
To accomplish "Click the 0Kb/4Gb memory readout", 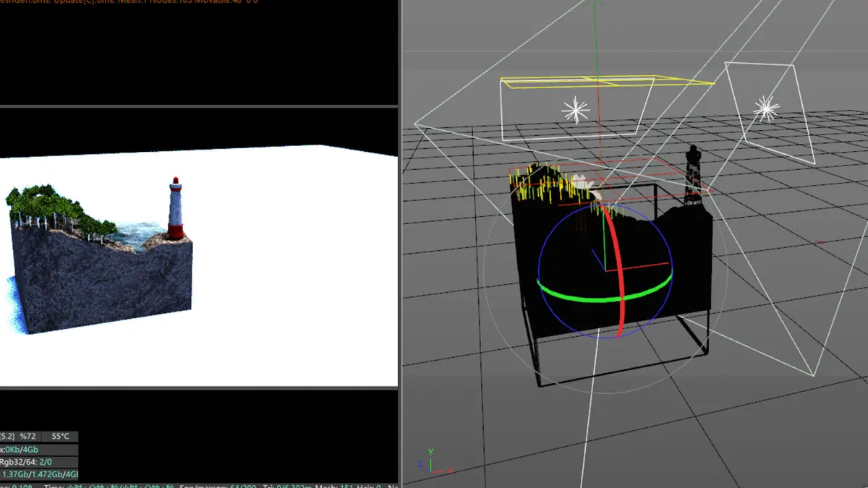I will 23,449.
